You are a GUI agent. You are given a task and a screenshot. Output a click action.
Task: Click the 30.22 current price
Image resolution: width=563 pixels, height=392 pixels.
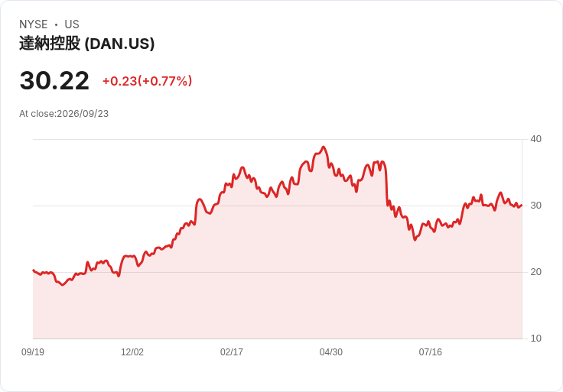[54, 80]
